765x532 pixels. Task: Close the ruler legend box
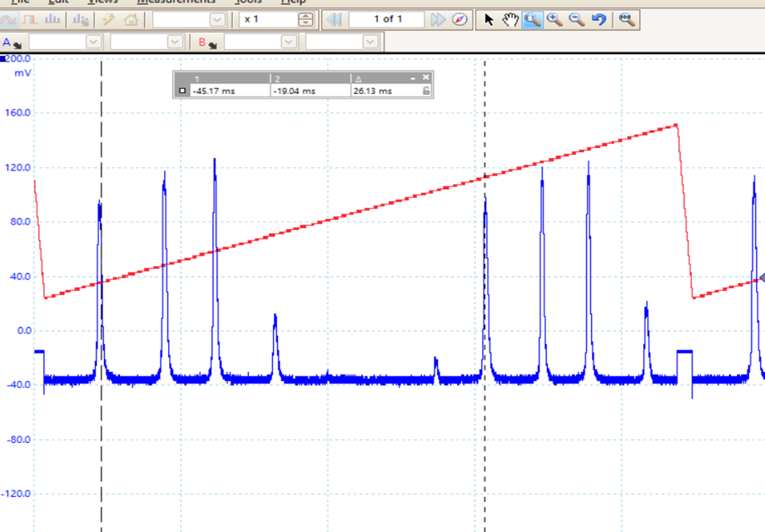[425, 77]
